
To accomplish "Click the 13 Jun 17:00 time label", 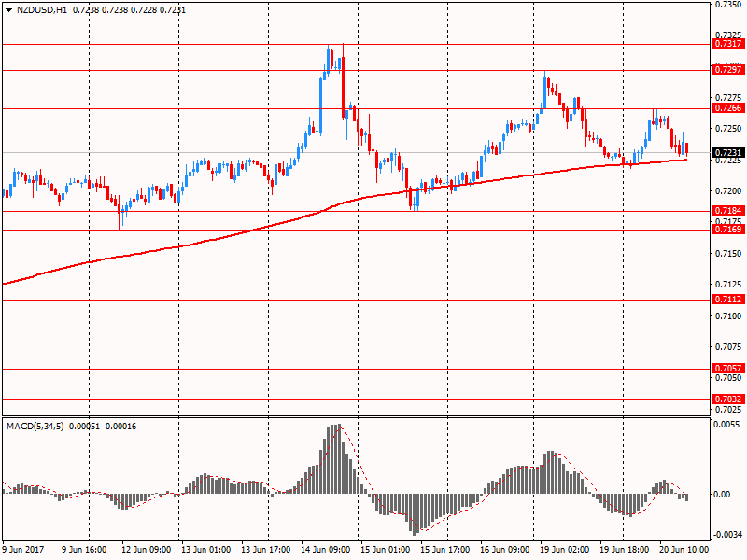I will tap(265, 550).
